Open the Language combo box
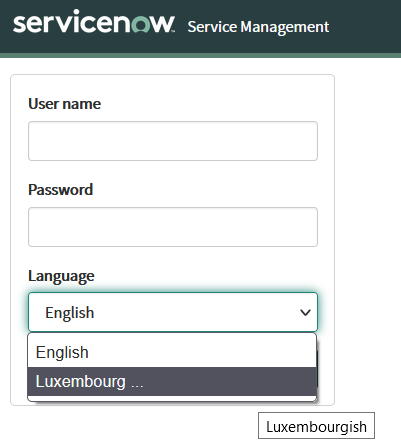Viewport: 401px width, 447px height. tap(173, 312)
